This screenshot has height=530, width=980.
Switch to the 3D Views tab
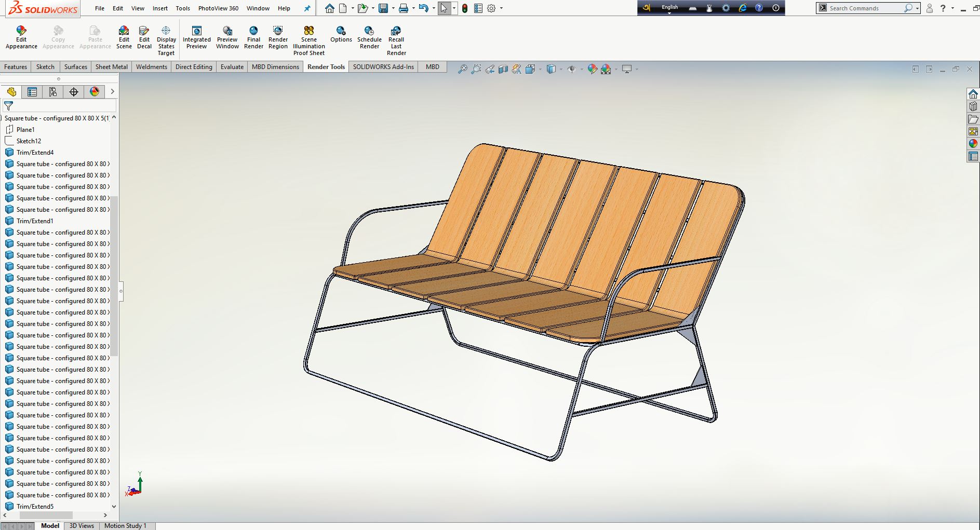point(82,526)
